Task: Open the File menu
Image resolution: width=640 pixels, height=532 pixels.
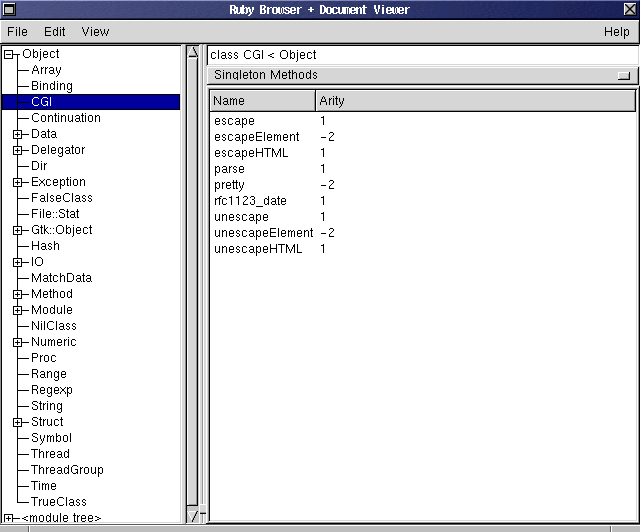Action: [x=19, y=32]
